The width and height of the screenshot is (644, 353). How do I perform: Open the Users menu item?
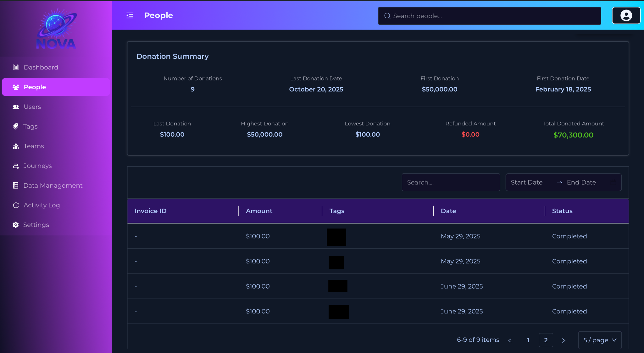pyautogui.click(x=32, y=107)
